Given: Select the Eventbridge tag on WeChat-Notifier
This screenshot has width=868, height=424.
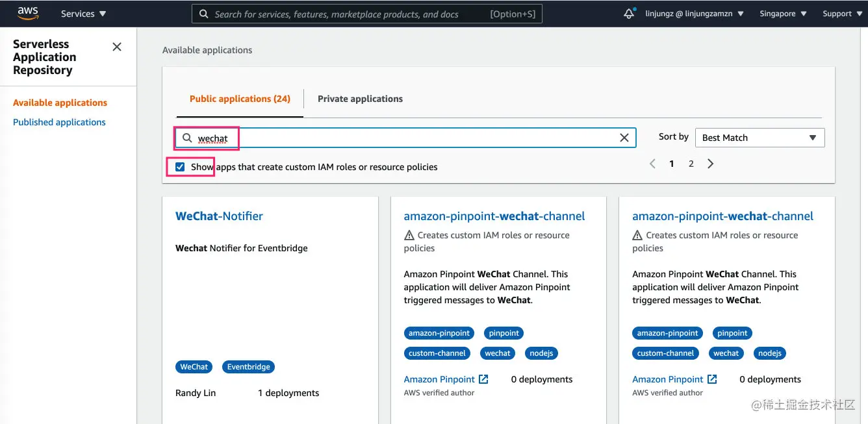Looking at the screenshot, I should click(248, 367).
